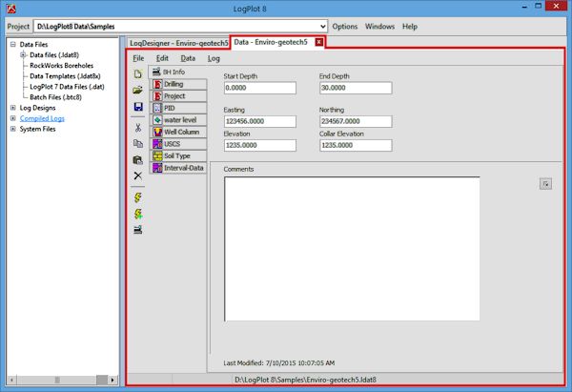Click the tree panel scrollbar right arrow

[x=112, y=380]
